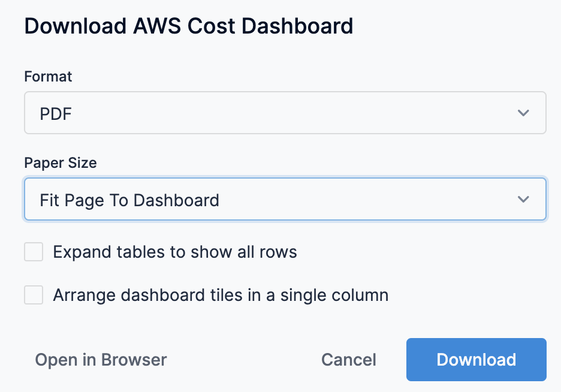The height and width of the screenshot is (392, 561).
Task: Click the 'Format' field label
Action: [x=48, y=77]
